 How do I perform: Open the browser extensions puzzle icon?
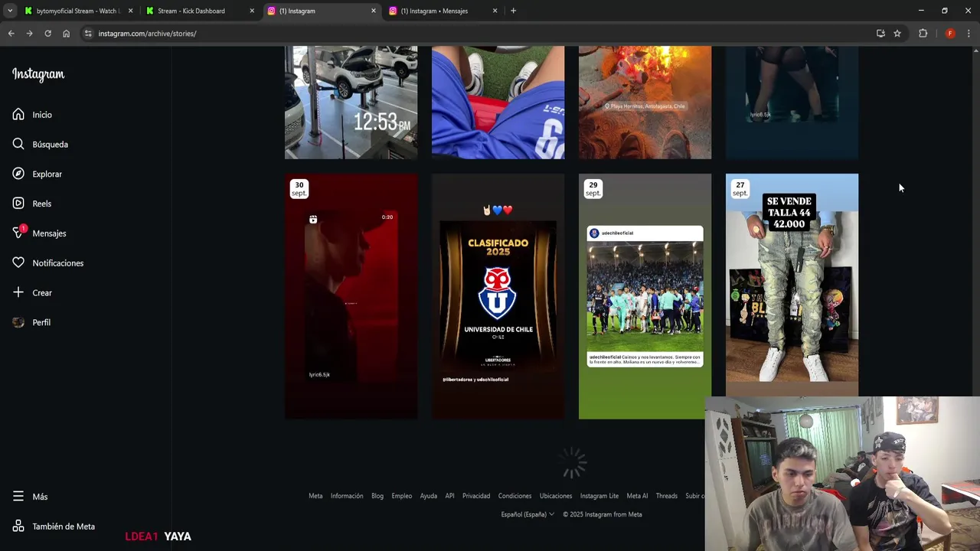coord(923,34)
